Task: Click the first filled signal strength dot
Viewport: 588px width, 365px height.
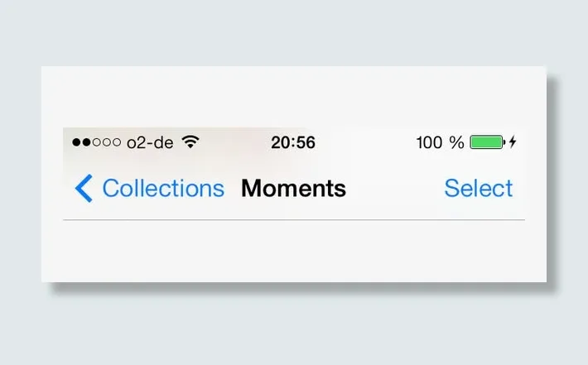Action: tap(76, 142)
